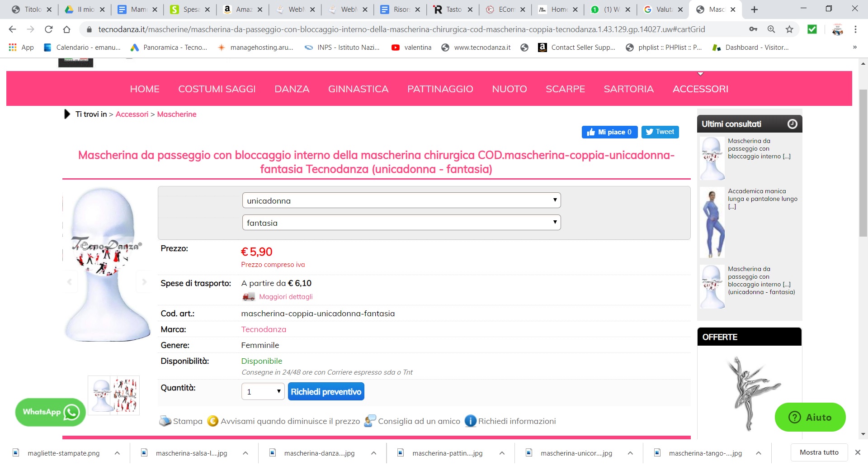Open the HOME menu item
Image resolution: width=868 pixels, height=466 pixels.
pos(145,89)
